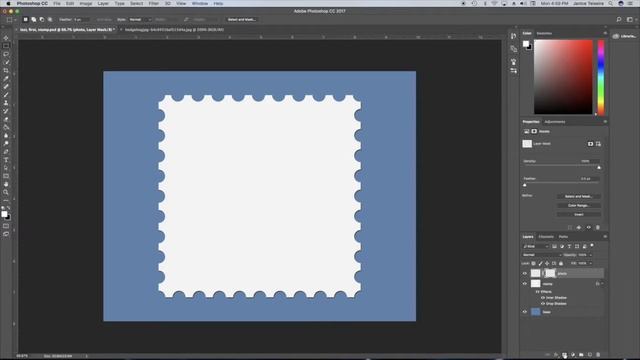Click the Feather input field in options bar
Screen dimensions: 640x360
80,20
